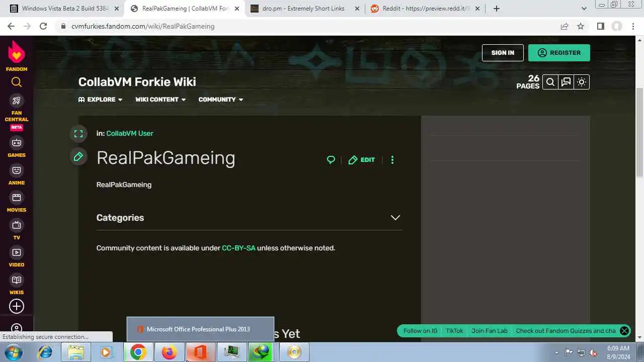Open the Movies section icon
Viewport: 644px width, 362px height.
pos(17,198)
